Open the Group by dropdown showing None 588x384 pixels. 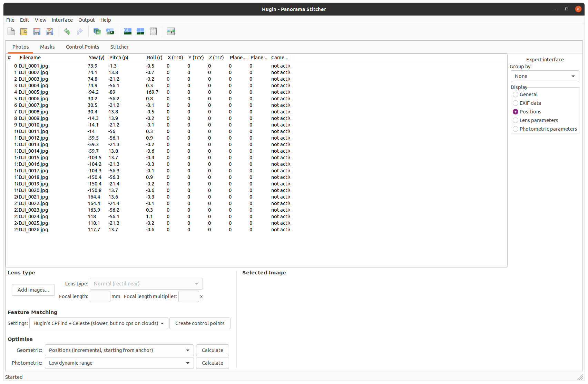[545, 76]
